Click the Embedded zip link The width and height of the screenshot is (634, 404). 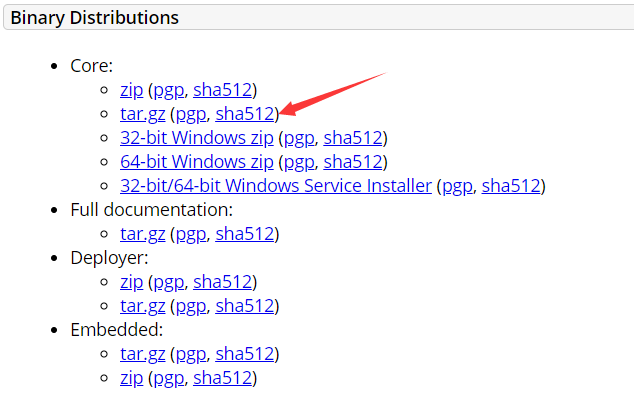tap(131, 378)
